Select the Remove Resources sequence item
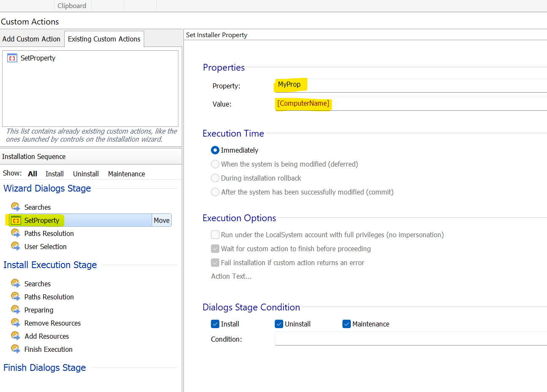 click(x=52, y=323)
